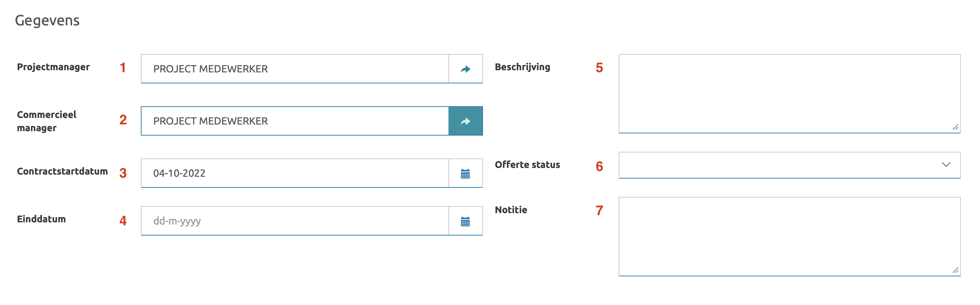Click the Offerte status label
The image size is (980, 305).
click(x=527, y=165)
